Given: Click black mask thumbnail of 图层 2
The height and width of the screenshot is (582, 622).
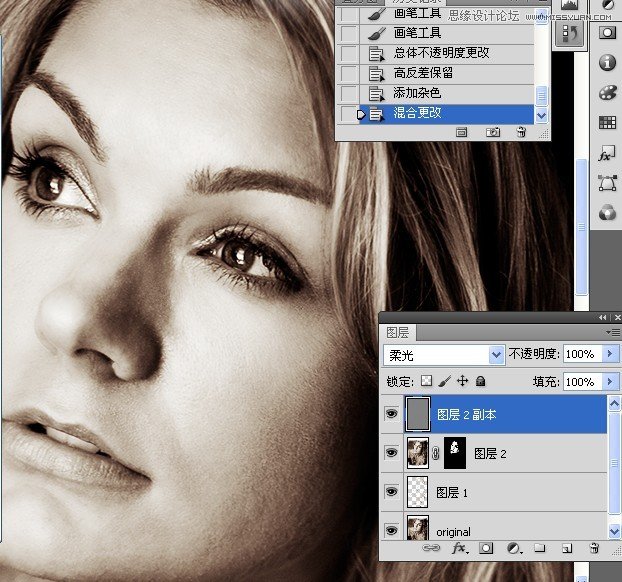Looking at the screenshot, I should click(x=455, y=453).
